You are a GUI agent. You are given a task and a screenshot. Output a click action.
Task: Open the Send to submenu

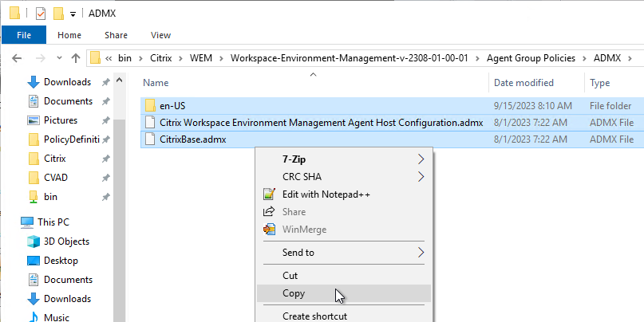tap(344, 253)
